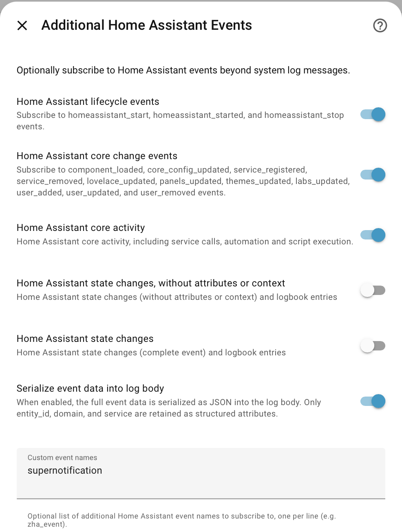
Task: Select the supernotification text in the field
Action: (64, 470)
